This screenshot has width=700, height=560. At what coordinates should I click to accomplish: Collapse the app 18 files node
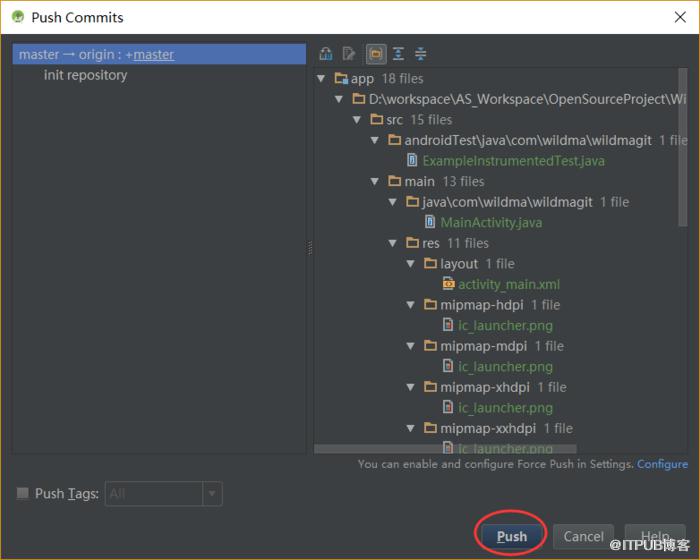point(321,79)
